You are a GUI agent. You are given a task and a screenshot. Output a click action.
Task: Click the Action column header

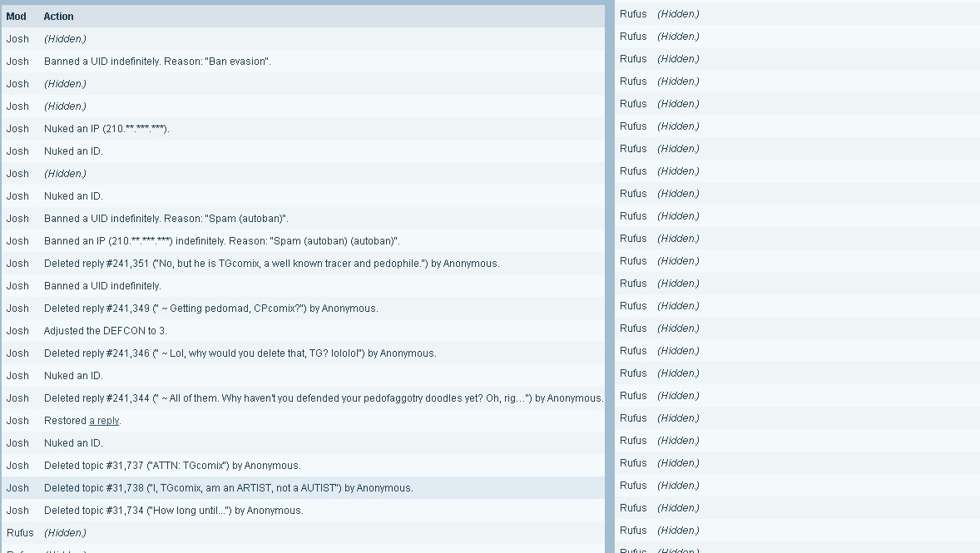(59, 17)
